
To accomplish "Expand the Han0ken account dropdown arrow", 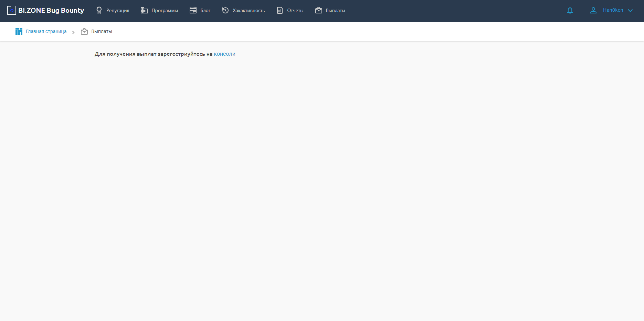I will point(630,11).
